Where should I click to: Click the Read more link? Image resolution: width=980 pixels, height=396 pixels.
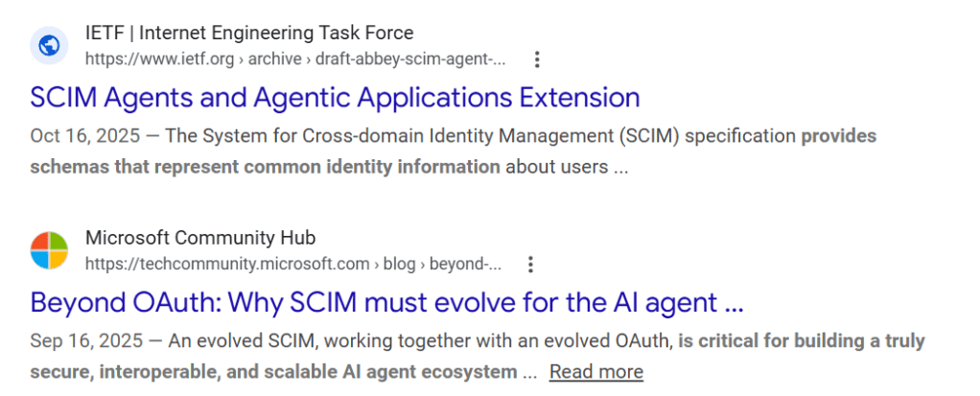tap(596, 372)
